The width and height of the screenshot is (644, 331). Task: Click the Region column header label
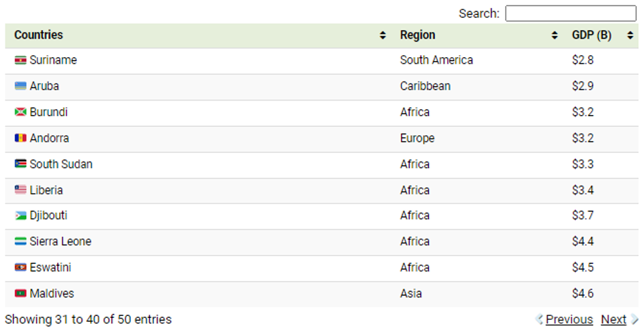coord(417,35)
